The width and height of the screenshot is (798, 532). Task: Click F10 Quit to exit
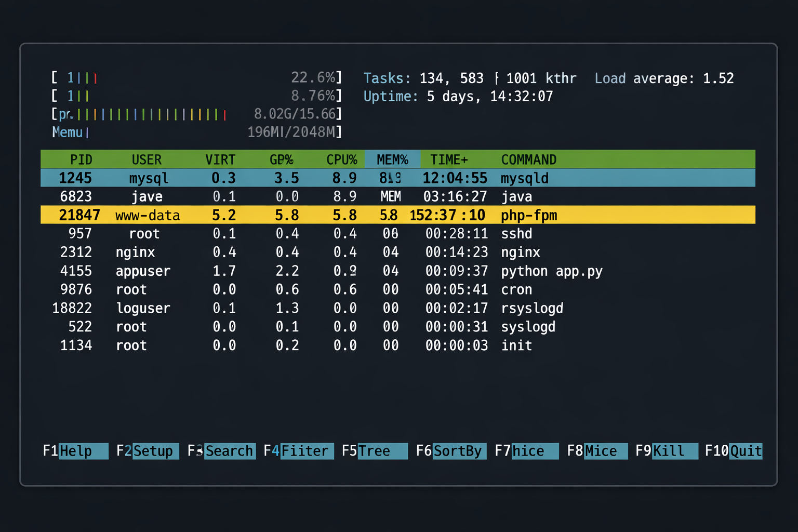click(x=733, y=451)
